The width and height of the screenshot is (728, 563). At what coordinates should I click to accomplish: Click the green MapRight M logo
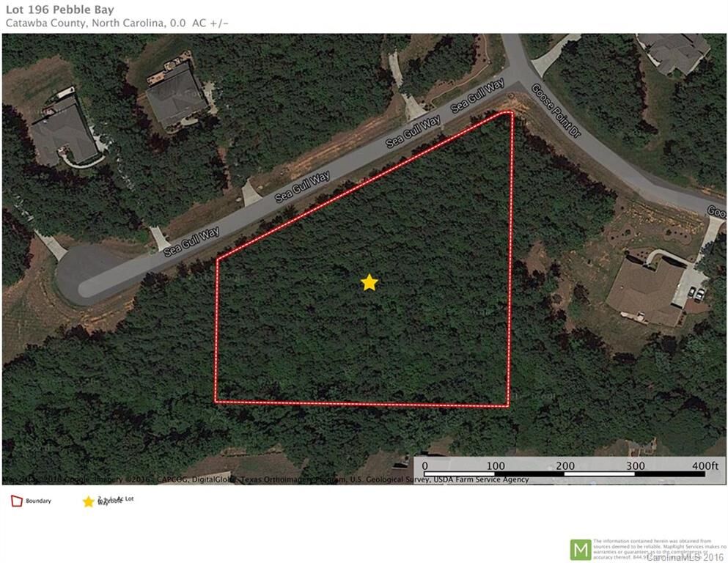click(581, 550)
